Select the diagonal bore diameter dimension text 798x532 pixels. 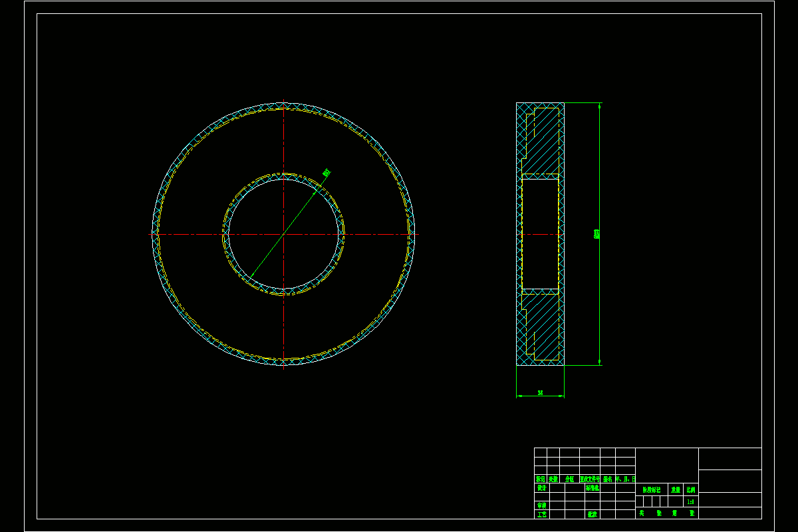tap(327, 172)
